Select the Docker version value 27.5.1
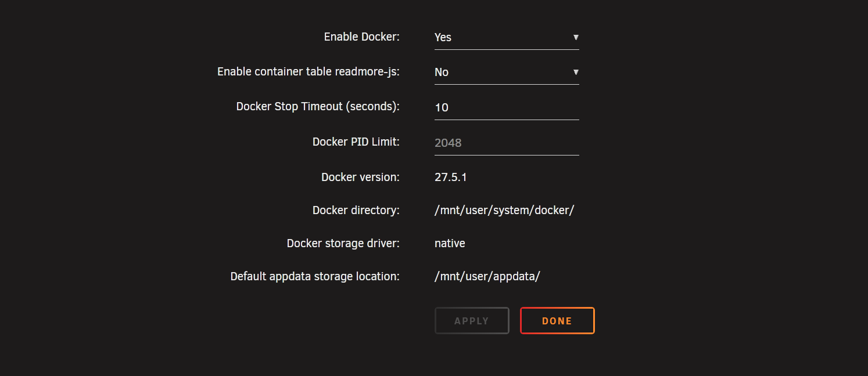This screenshot has height=376, width=868. pos(451,178)
